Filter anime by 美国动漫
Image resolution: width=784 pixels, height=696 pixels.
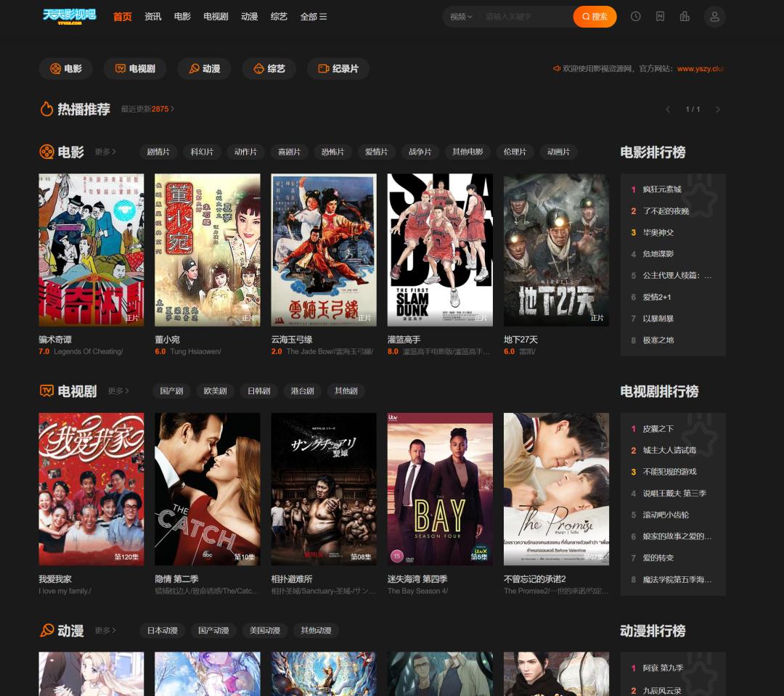pos(265,630)
